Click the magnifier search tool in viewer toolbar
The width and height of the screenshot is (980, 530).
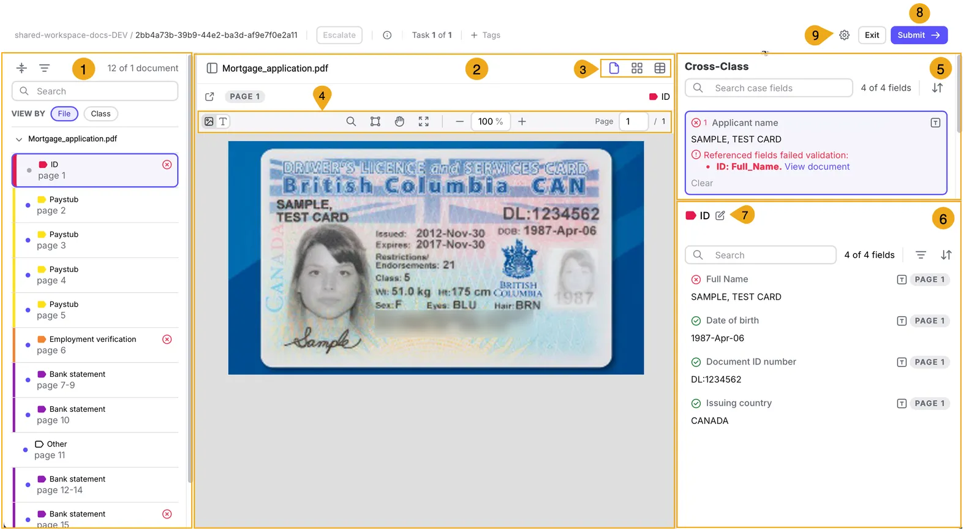[x=351, y=121]
